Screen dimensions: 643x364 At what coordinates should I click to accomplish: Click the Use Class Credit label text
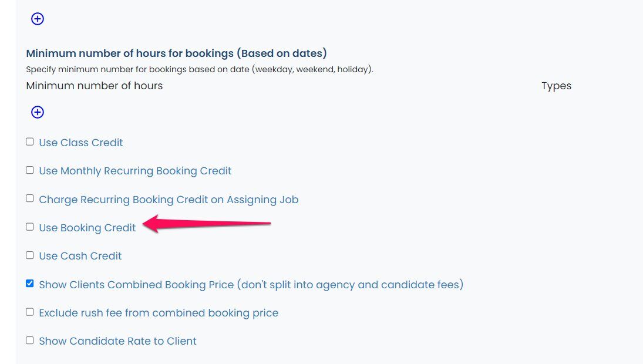coord(81,143)
